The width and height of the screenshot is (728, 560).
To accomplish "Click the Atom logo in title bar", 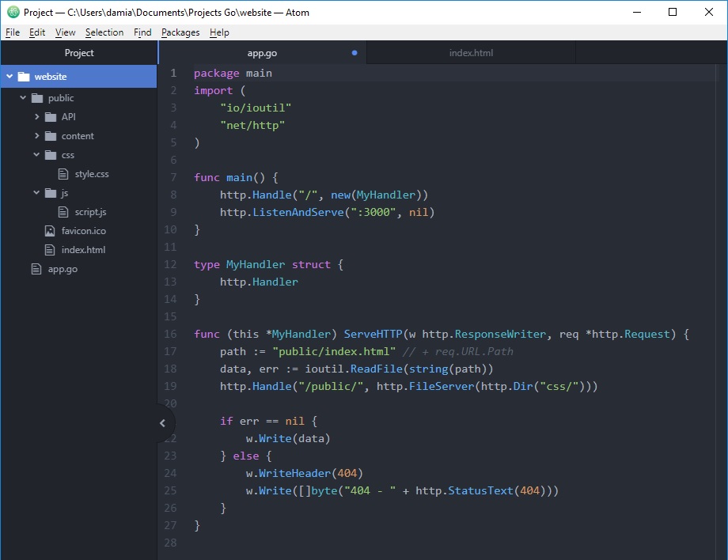I will click(12, 12).
